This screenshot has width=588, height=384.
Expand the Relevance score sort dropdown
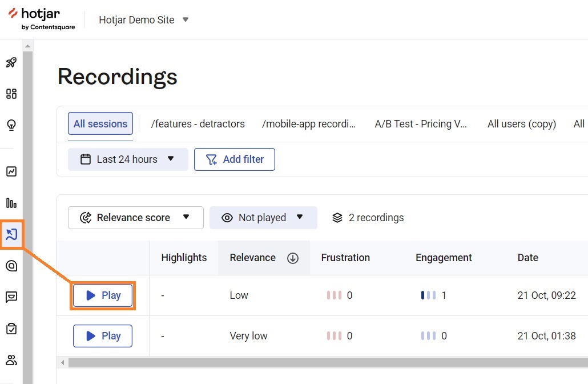pos(135,217)
